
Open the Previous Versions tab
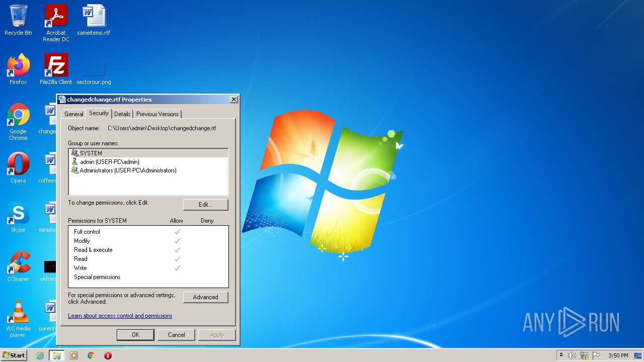click(x=157, y=114)
